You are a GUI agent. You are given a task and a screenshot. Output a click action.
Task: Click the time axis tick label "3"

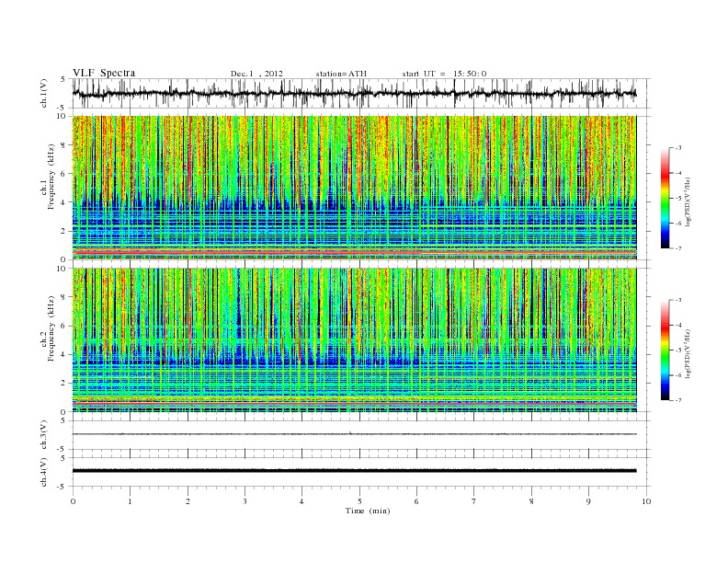tap(245, 501)
